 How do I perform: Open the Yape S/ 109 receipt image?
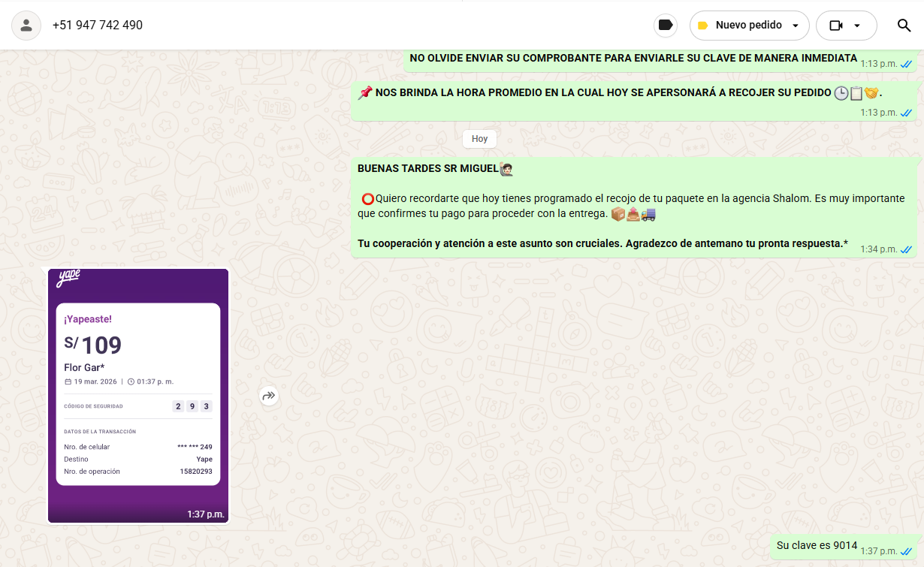[138, 394]
